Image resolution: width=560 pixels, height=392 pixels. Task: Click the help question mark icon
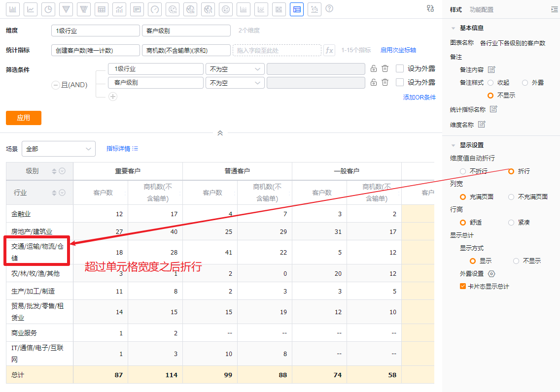[329, 9]
